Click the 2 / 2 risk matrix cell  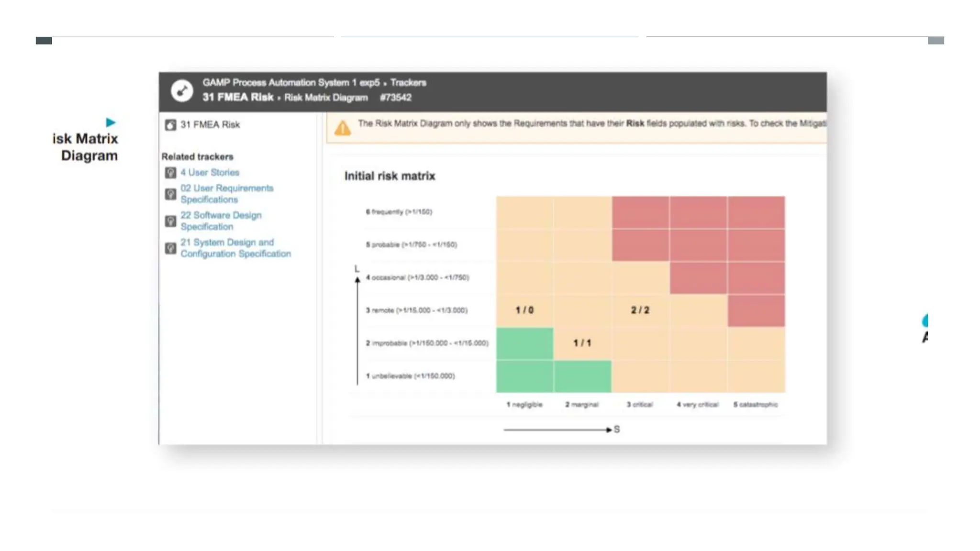click(640, 310)
